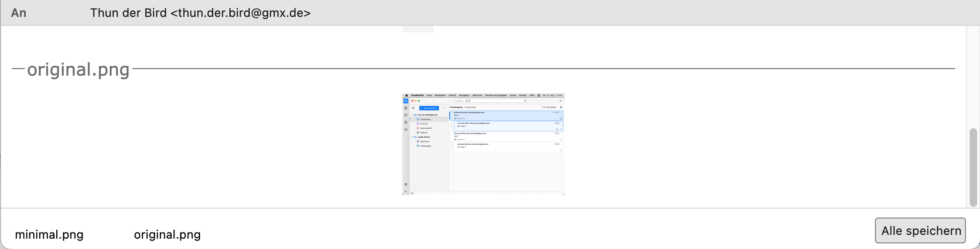Screen dimensions: 980x249
Task: Click the original.png inline heading
Action: pos(78,70)
